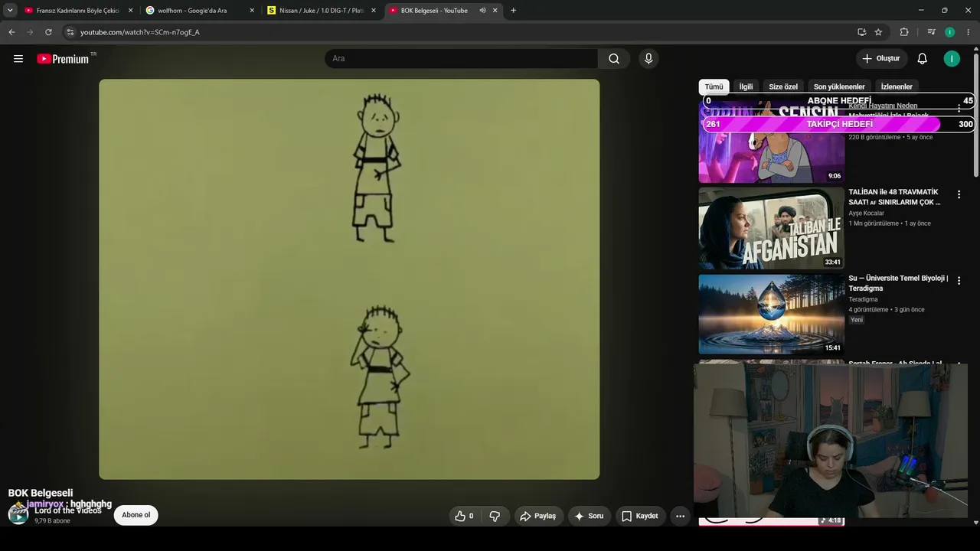This screenshot has height=551, width=980.
Task: Select the Son yüklenenler filter chip
Action: click(839, 86)
